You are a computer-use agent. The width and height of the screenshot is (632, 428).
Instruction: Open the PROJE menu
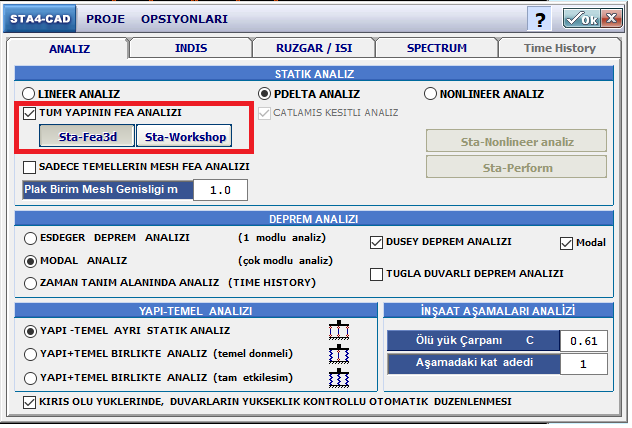pos(104,19)
